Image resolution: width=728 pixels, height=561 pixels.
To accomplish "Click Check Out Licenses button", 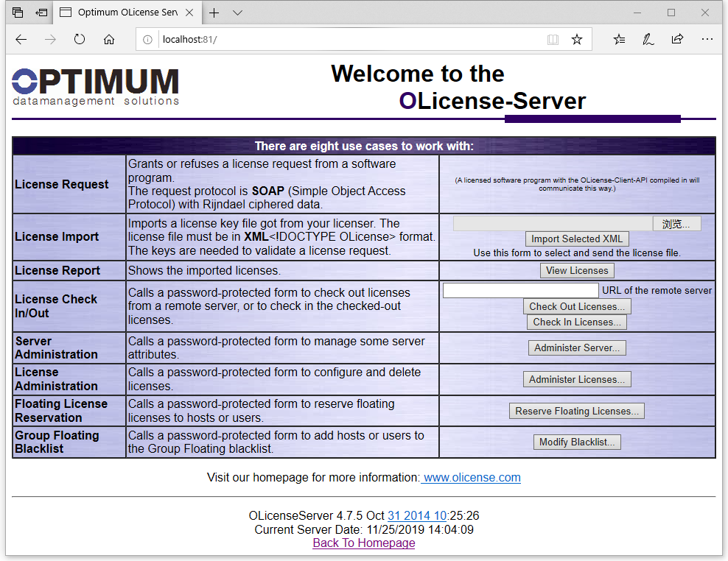I will pos(577,306).
